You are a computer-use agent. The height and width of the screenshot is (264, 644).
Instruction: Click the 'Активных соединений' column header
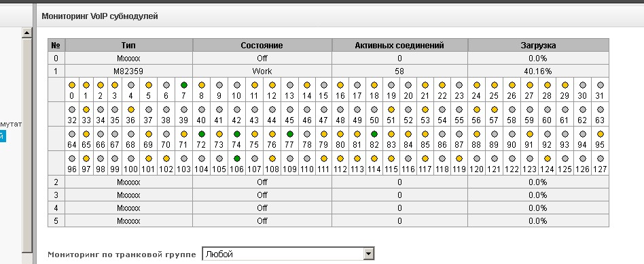click(x=399, y=45)
